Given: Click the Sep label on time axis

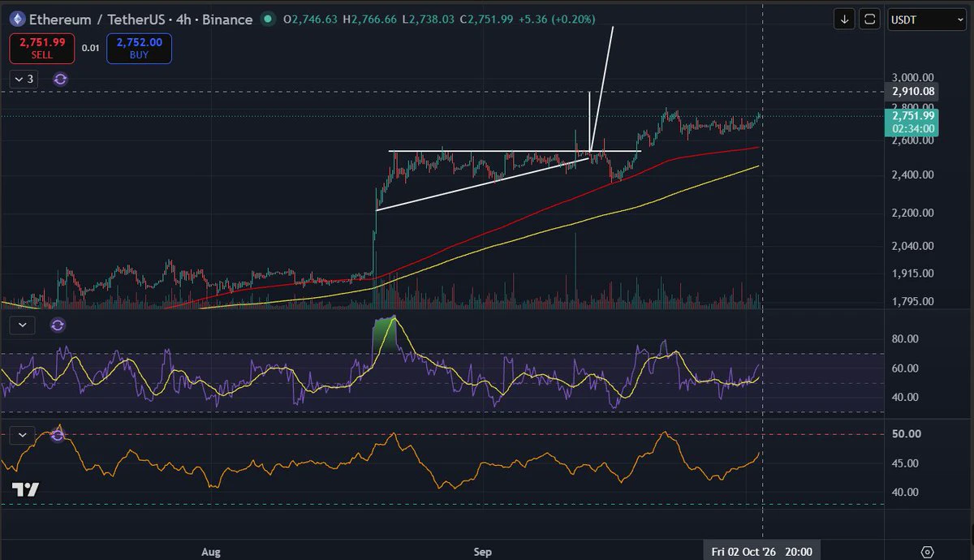Looking at the screenshot, I should [483, 552].
